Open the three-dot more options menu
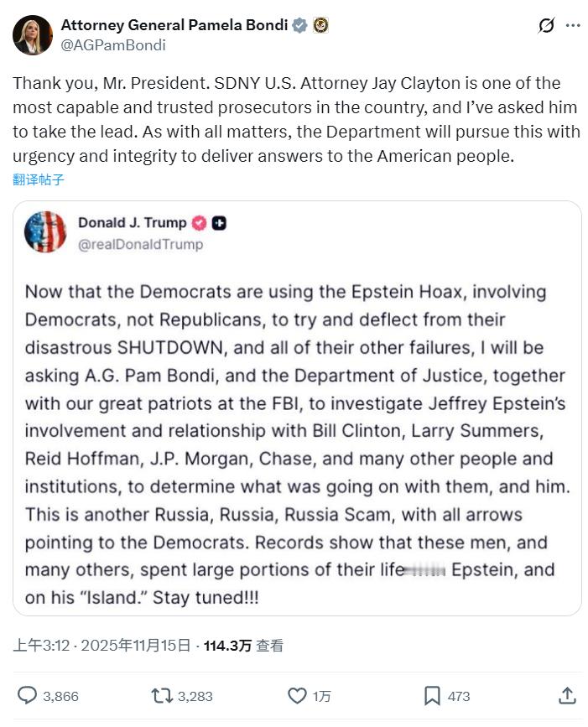The height and width of the screenshot is (727, 588). (573, 26)
